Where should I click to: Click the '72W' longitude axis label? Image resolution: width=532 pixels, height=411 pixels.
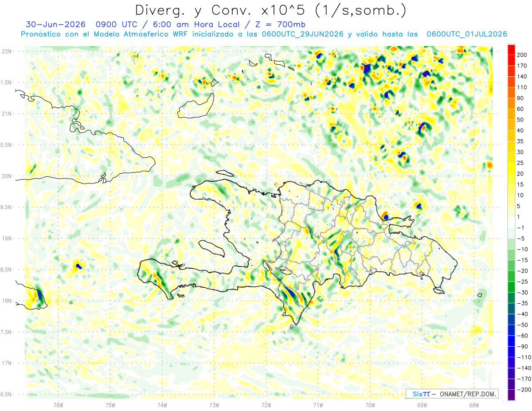[266, 405]
